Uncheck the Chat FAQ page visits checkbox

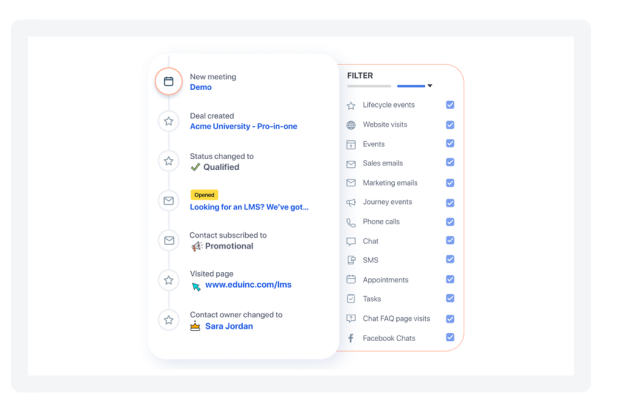(x=450, y=318)
